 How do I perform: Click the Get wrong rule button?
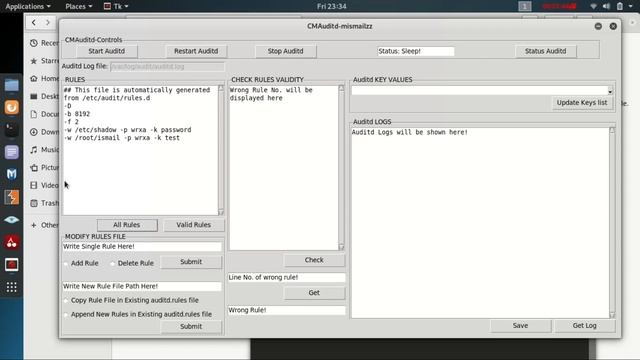tap(314, 293)
